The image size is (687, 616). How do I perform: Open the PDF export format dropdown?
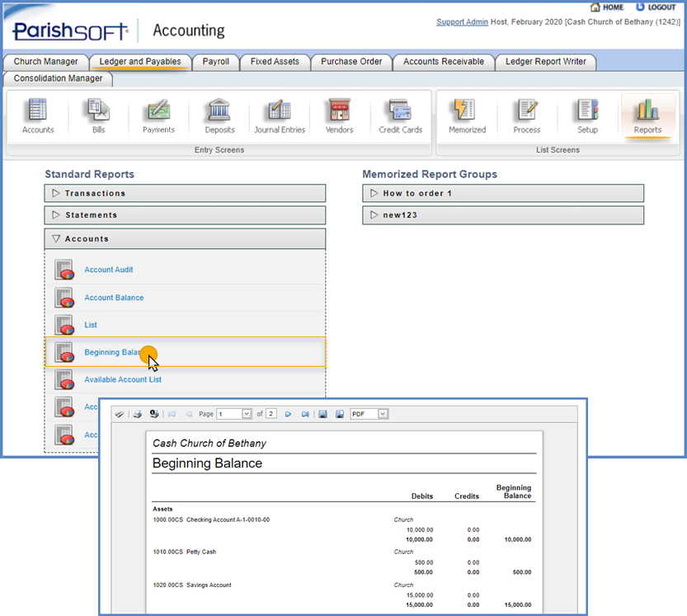point(383,414)
